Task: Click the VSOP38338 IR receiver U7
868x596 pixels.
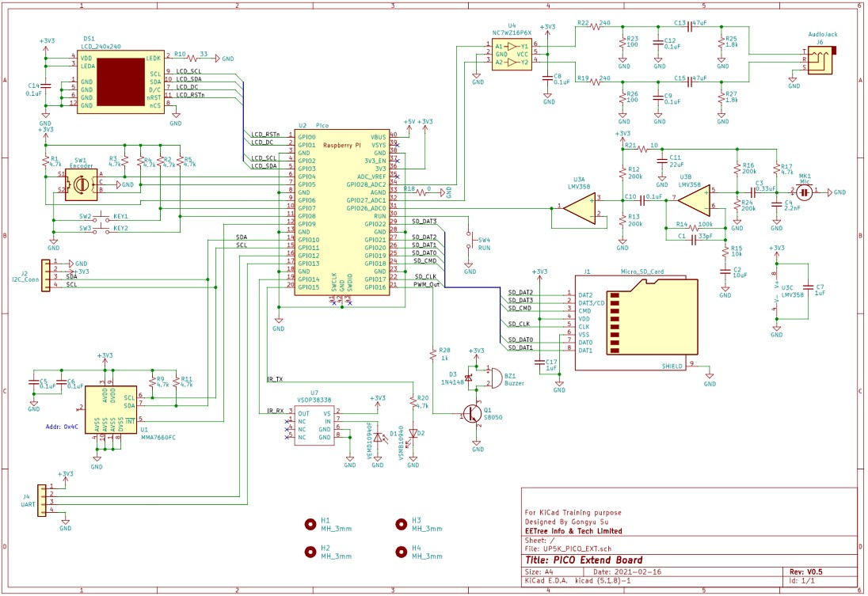Action: (314, 425)
